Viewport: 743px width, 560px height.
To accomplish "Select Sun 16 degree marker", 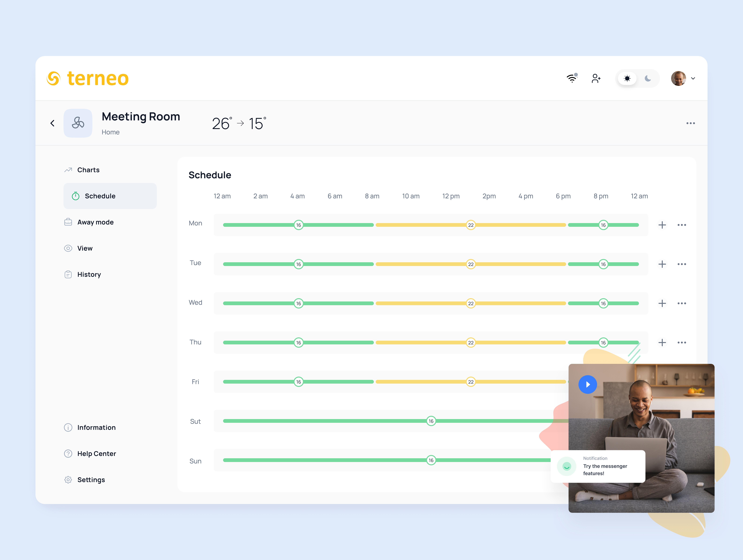I will 431,460.
